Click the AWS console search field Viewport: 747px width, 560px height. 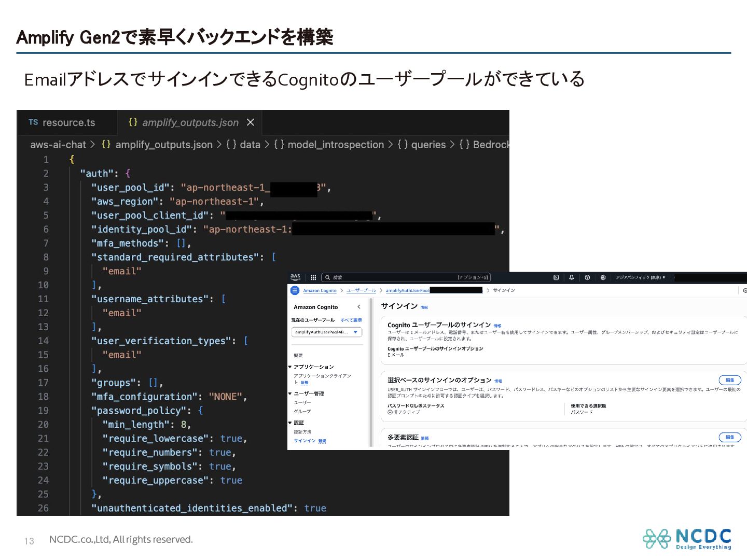coord(406,277)
